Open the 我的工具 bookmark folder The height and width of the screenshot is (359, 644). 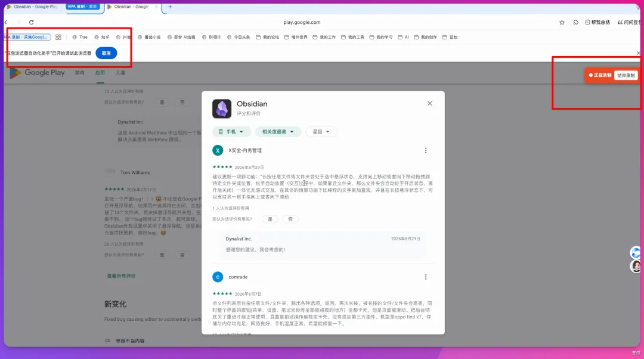point(352,37)
